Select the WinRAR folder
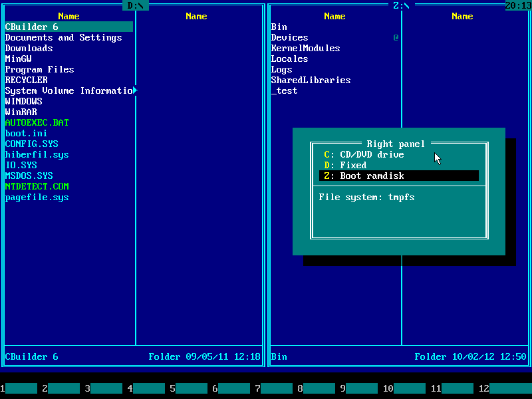Screen dimensions: 532x399 click(x=21, y=112)
